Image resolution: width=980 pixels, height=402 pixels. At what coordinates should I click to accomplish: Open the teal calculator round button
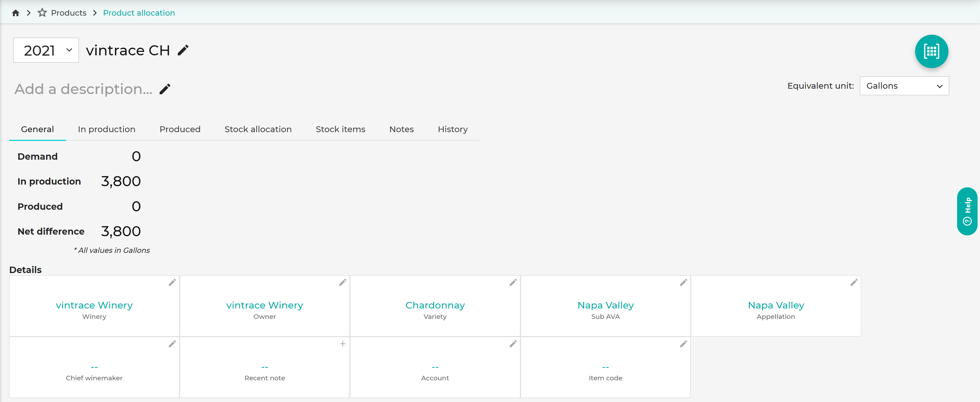coord(931,51)
